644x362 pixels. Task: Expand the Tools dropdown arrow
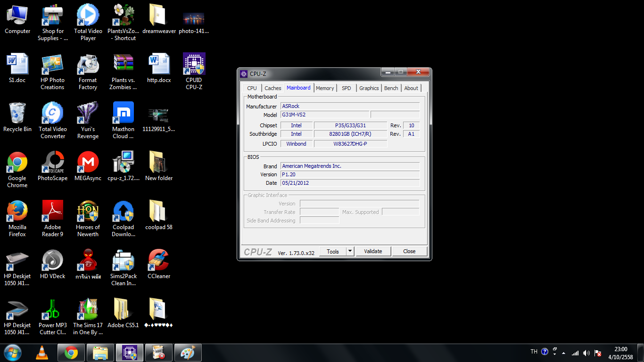click(x=350, y=252)
